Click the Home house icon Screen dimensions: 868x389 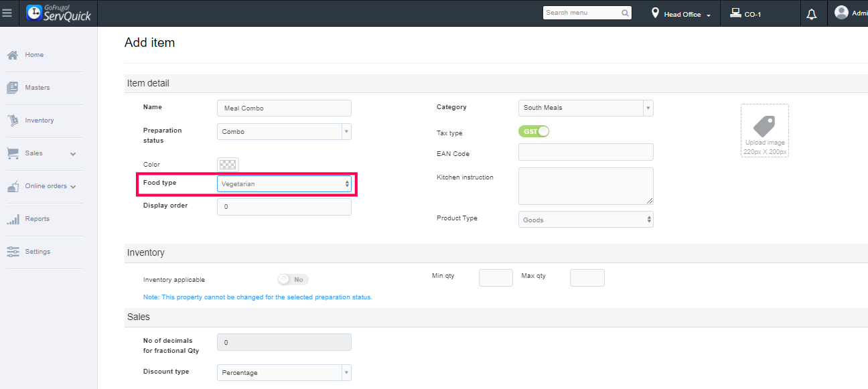click(13, 55)
